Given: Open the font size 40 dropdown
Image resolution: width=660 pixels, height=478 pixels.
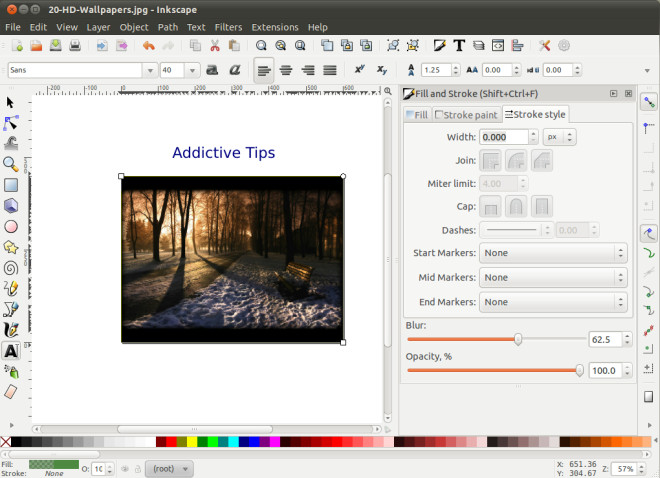Looking at the screenshot, I should click(192, 70).
